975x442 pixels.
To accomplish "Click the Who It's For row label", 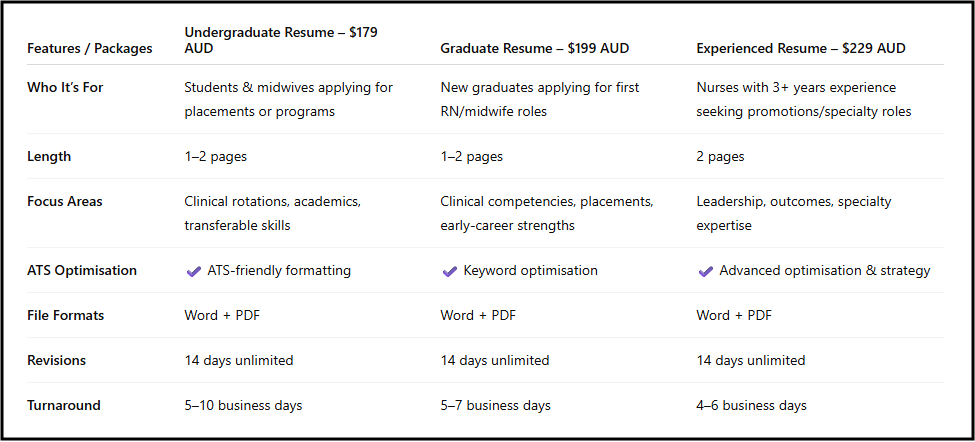I will [65, 88].
